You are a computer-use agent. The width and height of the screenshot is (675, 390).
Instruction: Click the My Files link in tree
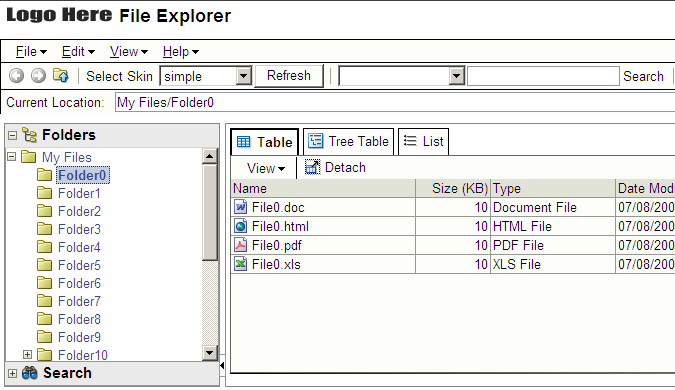67,157
